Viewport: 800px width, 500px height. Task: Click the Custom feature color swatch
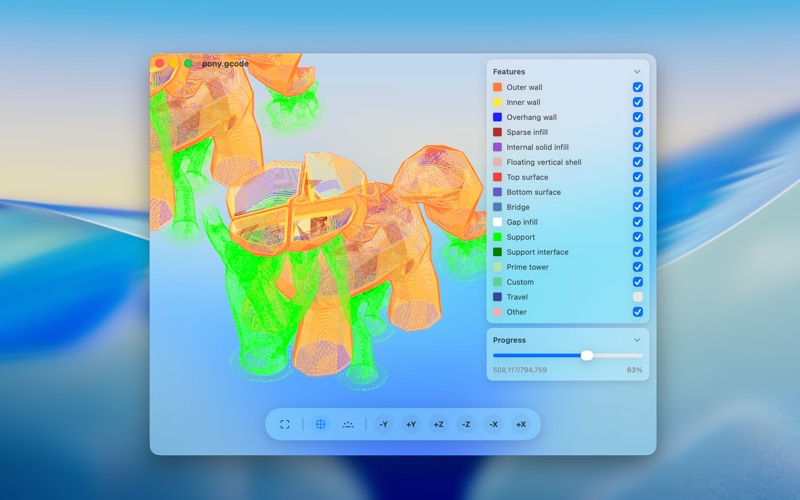[x=497, y=282]
